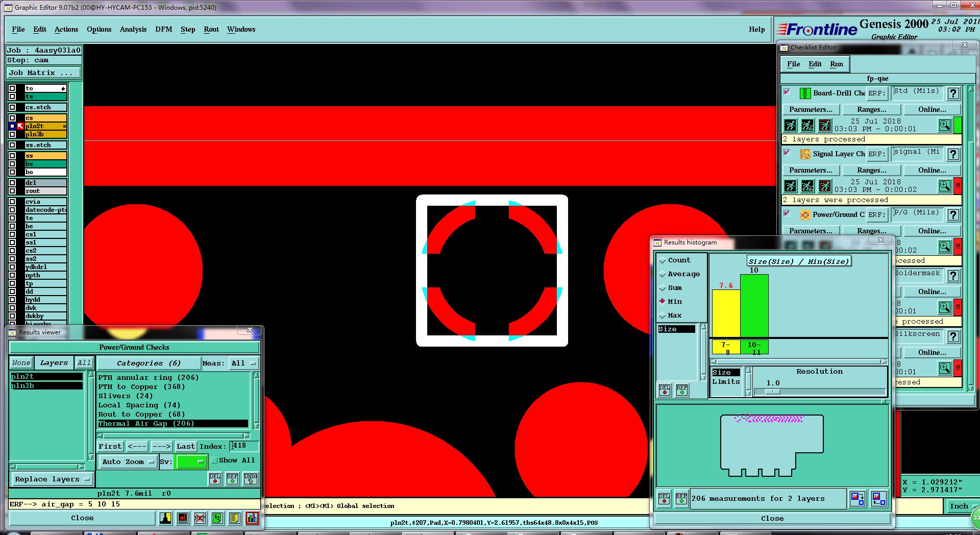Click the Last button in Results viewer

186,447
